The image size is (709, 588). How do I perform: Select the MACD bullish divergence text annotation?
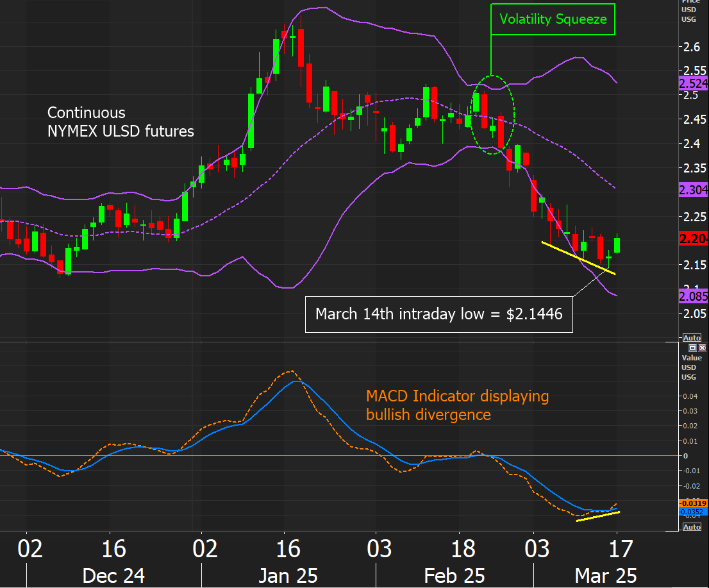457,405
